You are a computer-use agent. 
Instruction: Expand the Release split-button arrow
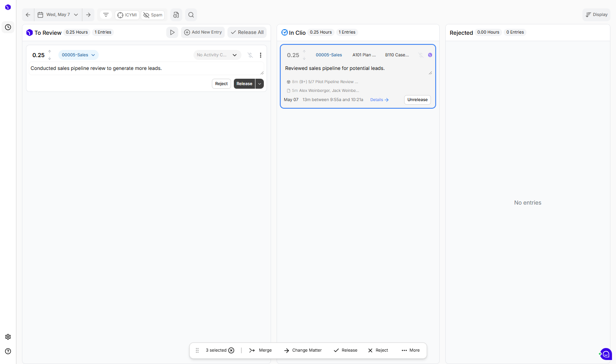pyautogui.click(x=260, y=84)
